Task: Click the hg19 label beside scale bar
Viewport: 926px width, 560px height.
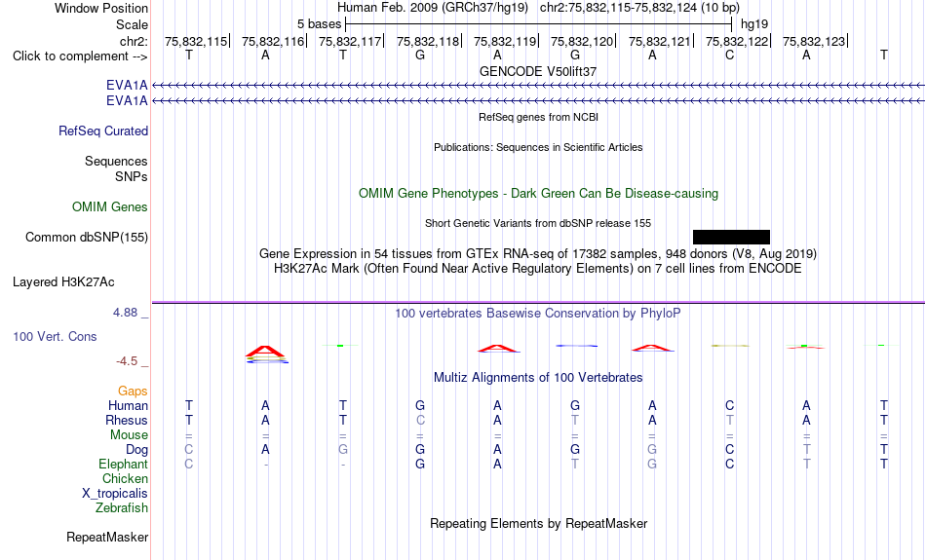Action: click(x=754, y=24)
